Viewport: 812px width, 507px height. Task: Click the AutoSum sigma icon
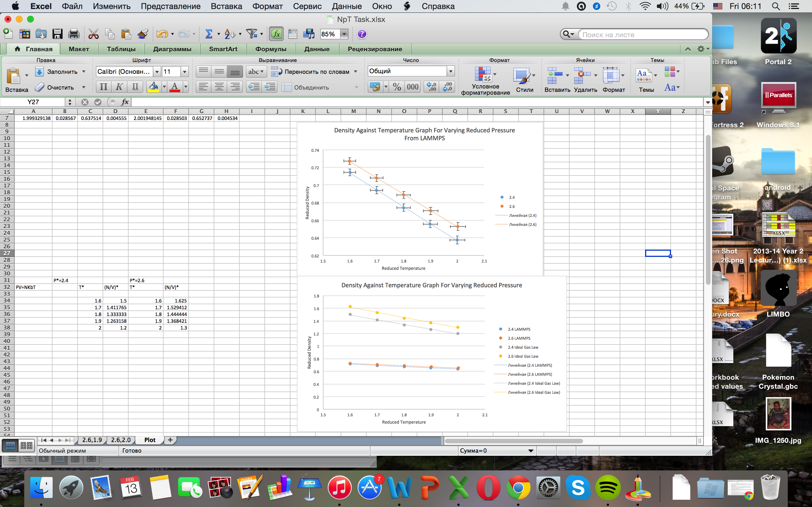(x=209, y=34)
